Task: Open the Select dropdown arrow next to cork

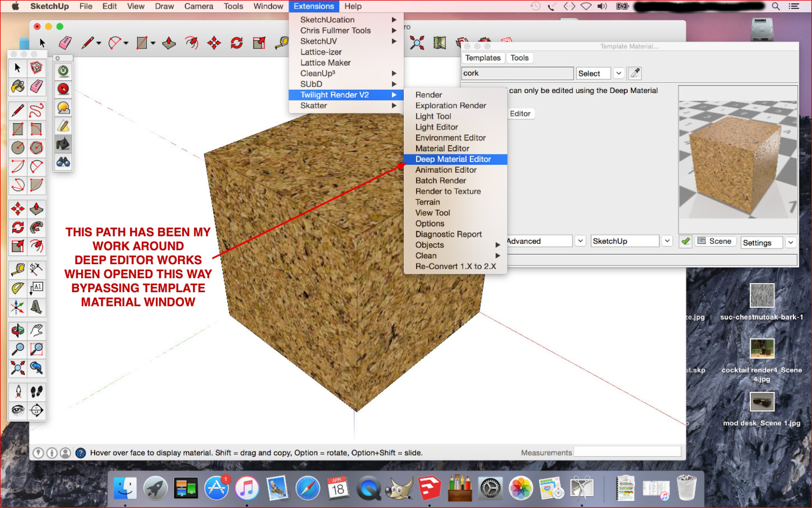Action: 619,73
